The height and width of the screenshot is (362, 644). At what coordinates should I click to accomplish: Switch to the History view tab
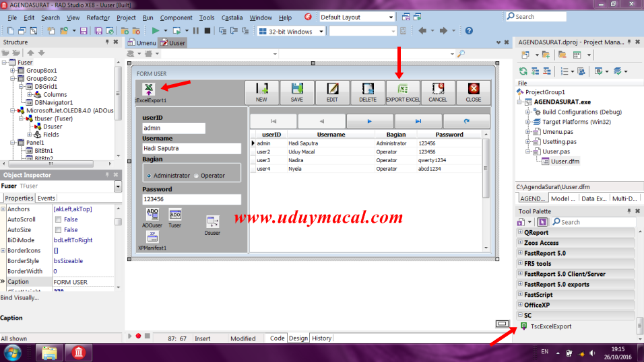click(x=321, y=338)
